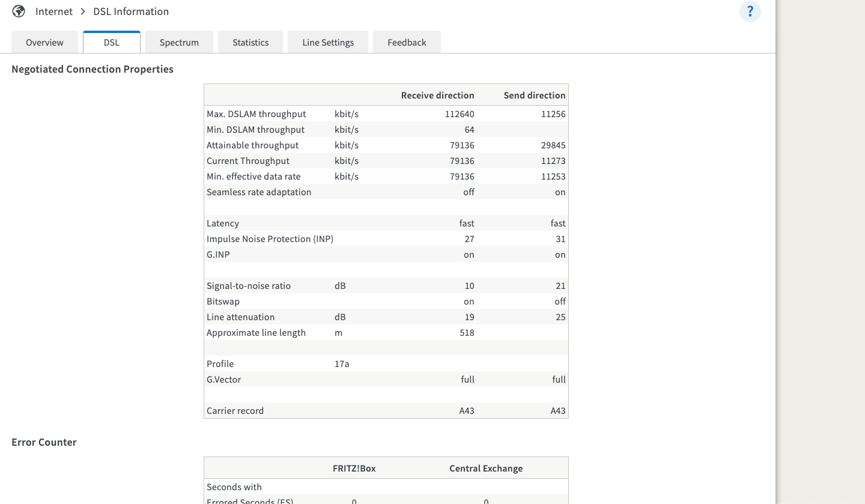Open the Line Settings tab
865x504 pixels.
point(328,43)
